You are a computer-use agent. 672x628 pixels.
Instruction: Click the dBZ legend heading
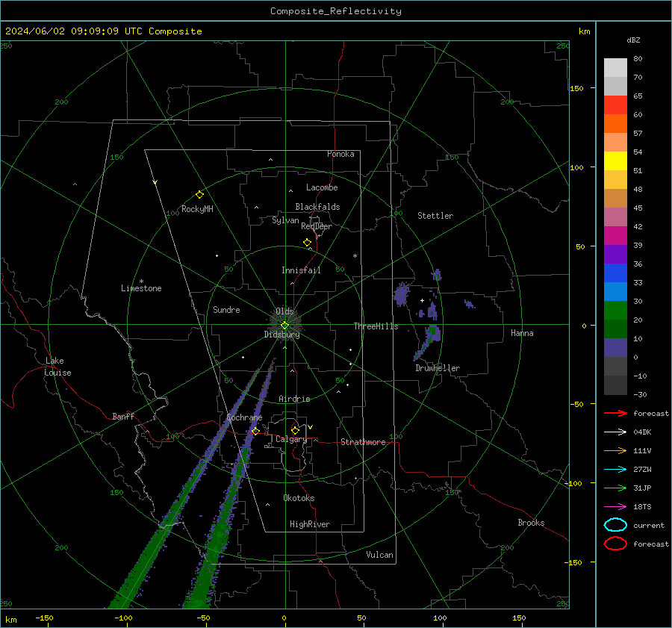(633, 40)
